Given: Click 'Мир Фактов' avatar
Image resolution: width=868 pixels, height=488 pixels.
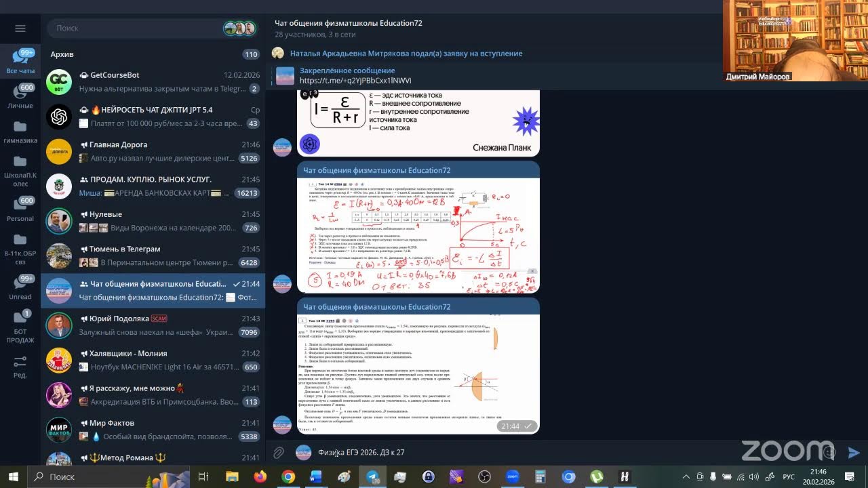Looking at the screenshot, I should tap(59, 430).
